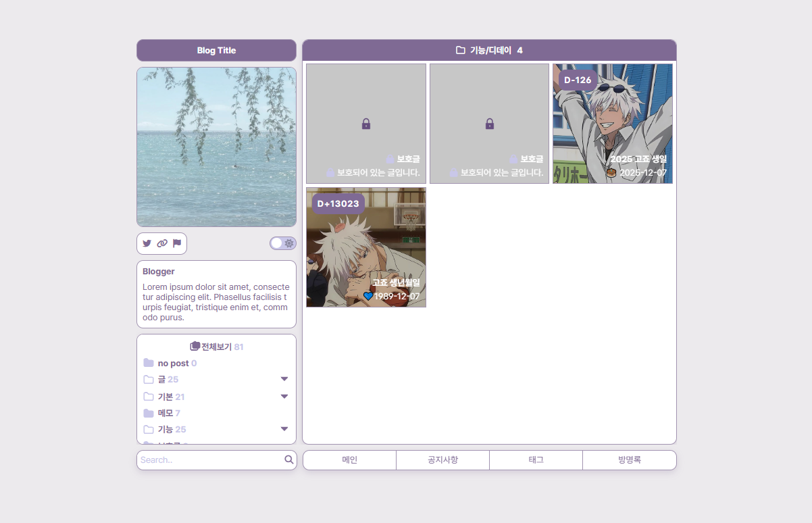Click the D+13023 day counter badge
This screenshot has width=812, height=523.
coord(338,204)
